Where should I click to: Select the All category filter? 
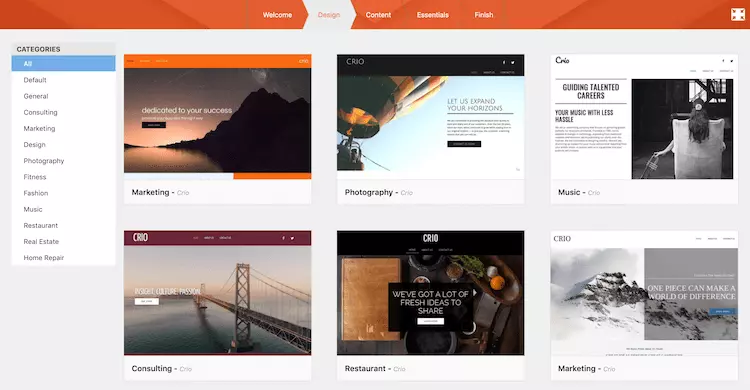click(64, 63)
